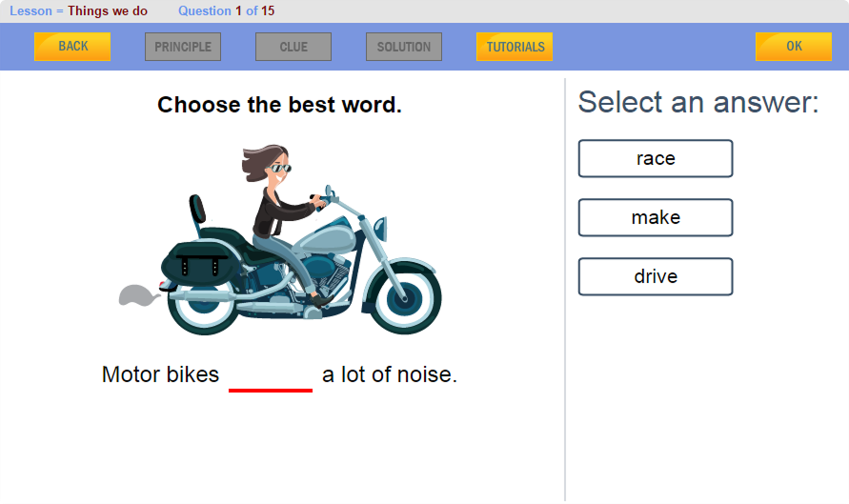Reveal the answer with SOLUTION button

404,47
